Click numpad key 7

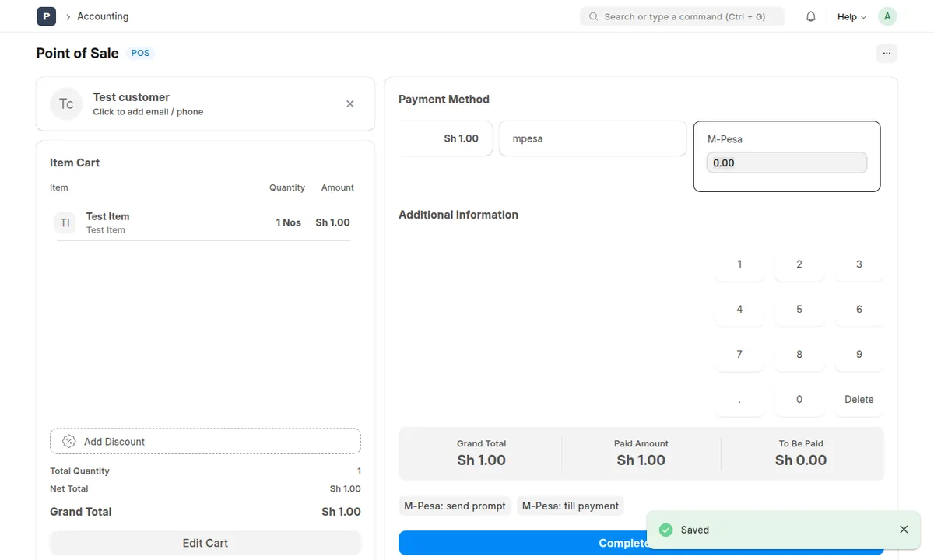739,355
